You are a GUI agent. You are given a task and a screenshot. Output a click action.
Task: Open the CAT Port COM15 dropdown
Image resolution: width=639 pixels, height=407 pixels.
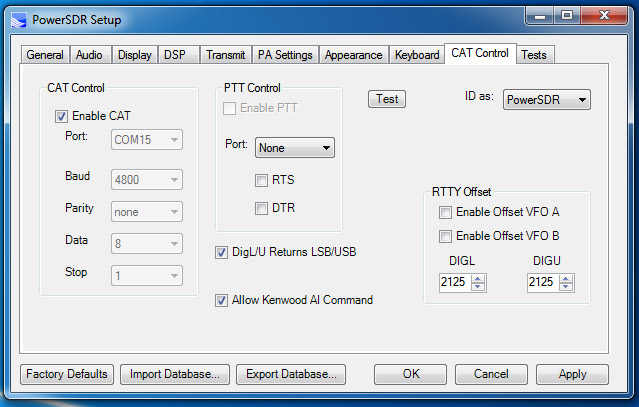tap(147, 140)
